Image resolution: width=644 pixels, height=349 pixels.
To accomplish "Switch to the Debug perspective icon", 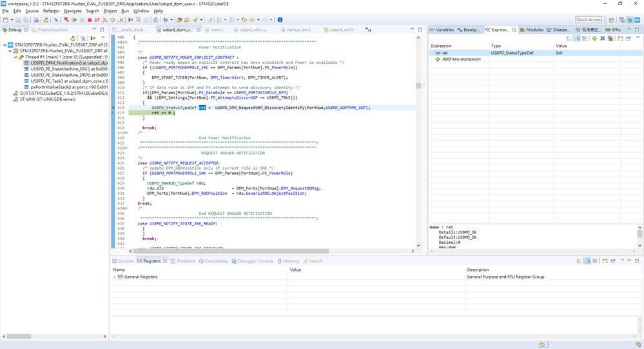I will [630, 20].
